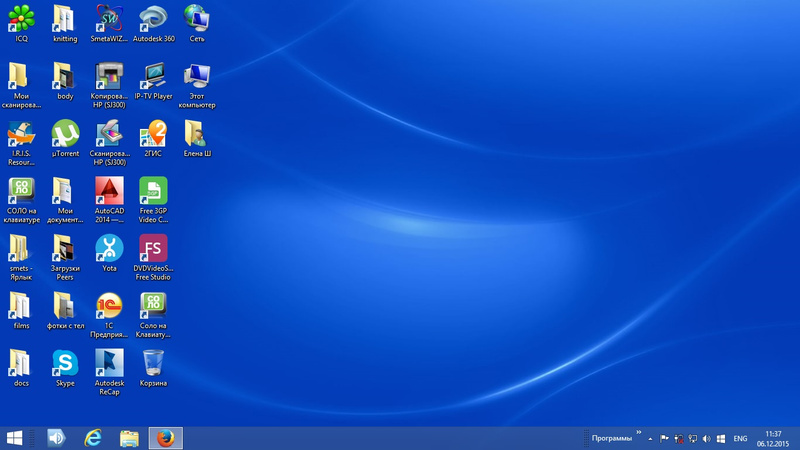Click the Windows Start button
This screenshot has width=800, height=450.
[16, 438]
